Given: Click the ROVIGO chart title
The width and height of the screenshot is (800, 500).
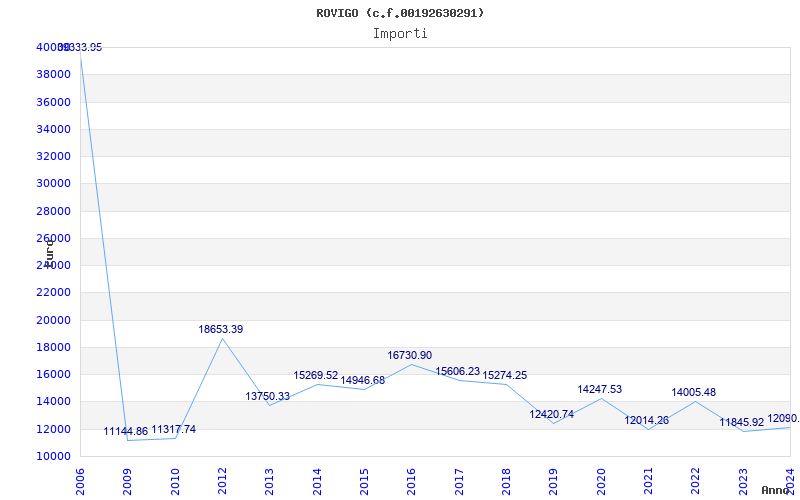Looking at the screenshot, I should tap(400, 13).
